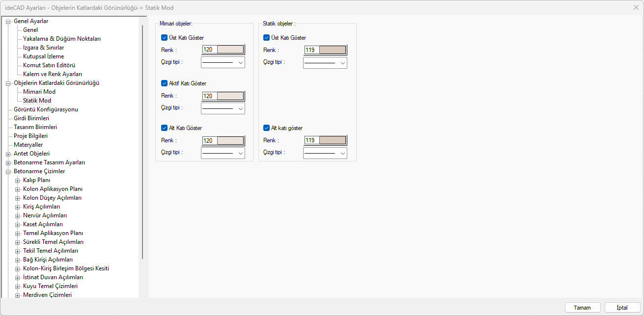The image size is (644, 316).
Task: Disable static Alt katı göster checkbox
Action: tap(266, 128)
